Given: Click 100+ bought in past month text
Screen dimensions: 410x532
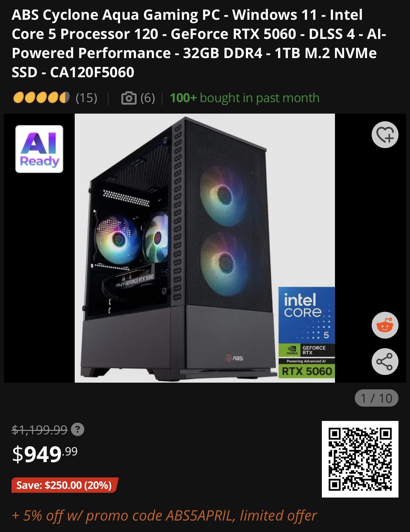Looking at the screenshot, I should click(245, 98).
